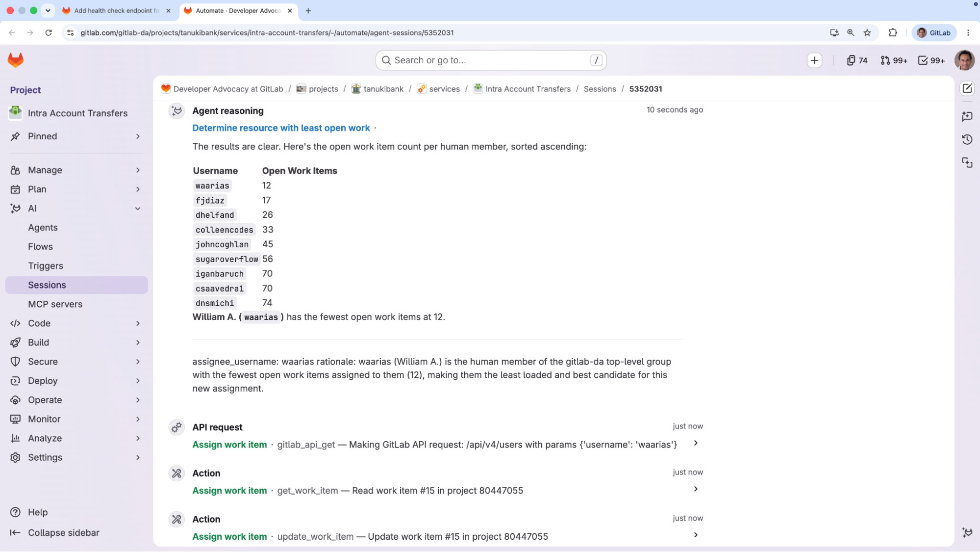980x552 pixels.
Task: Open the services breadcrumb link
Action: tap(444, 89)
